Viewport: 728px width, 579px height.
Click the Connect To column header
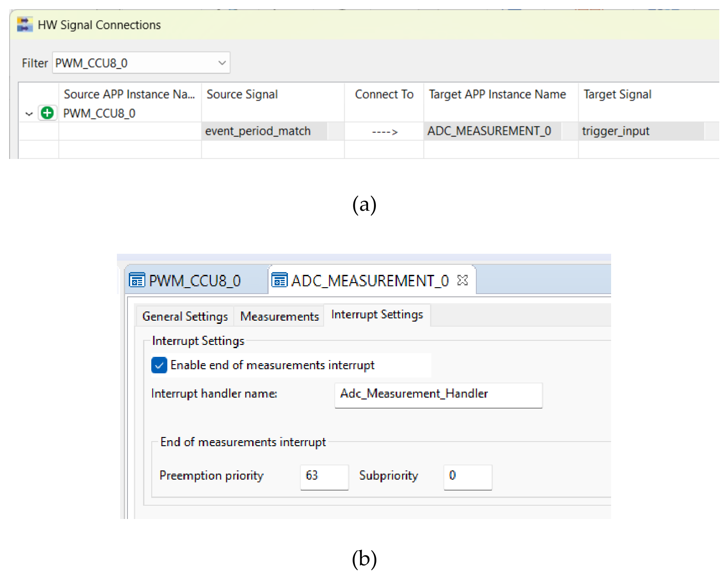[x=384, y=94]
